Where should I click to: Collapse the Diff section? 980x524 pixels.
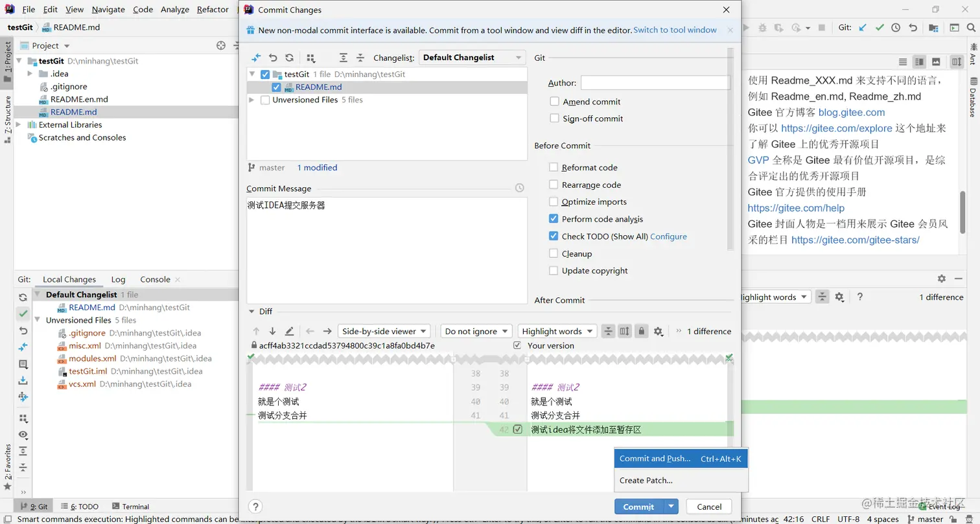[251, 312]
